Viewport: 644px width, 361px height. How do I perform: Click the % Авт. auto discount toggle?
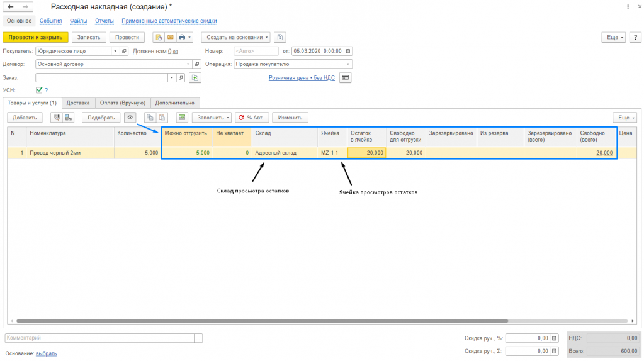(x=252, y=118)
